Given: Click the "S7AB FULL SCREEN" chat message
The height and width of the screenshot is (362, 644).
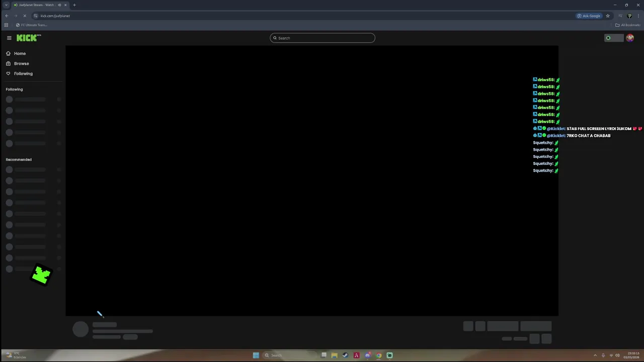Looking at the screenshot, I should click(x=588, y=129).
